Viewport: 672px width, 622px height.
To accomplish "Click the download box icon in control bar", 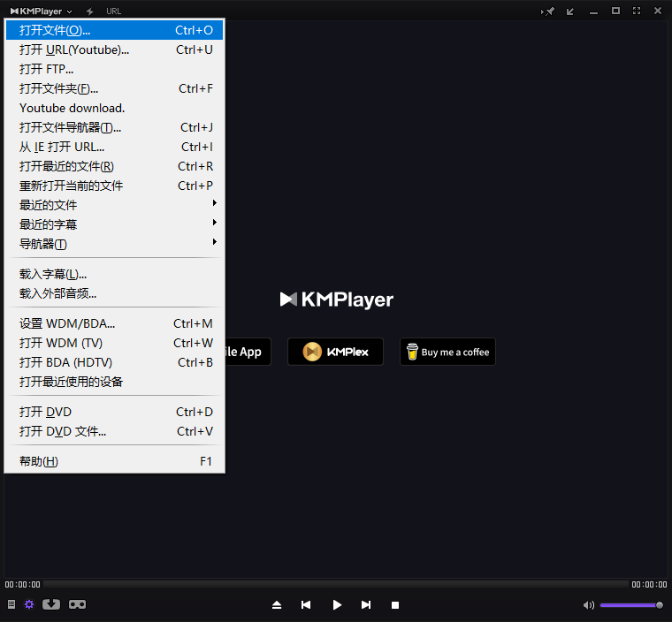I will tap(51, 604).
